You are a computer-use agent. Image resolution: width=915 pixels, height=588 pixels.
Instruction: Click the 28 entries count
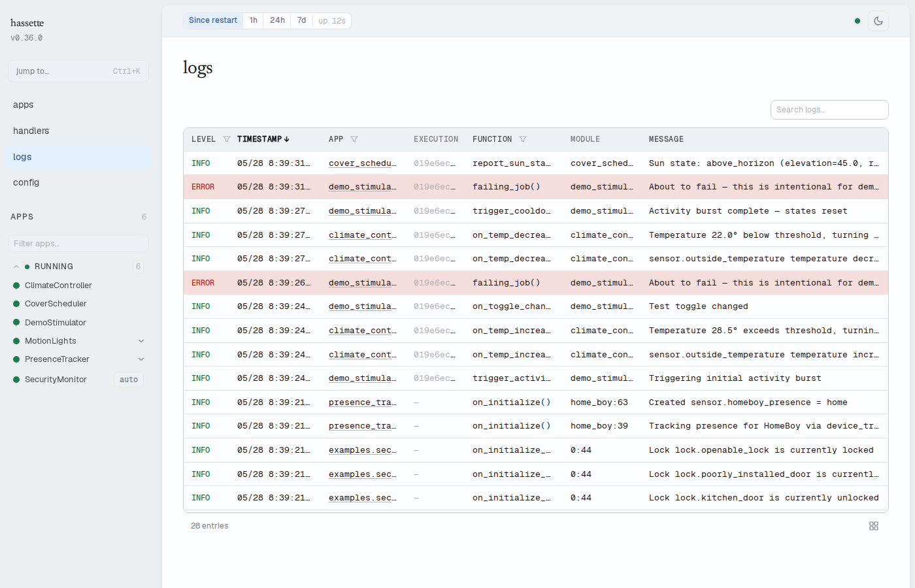click(x=209, y=526)
